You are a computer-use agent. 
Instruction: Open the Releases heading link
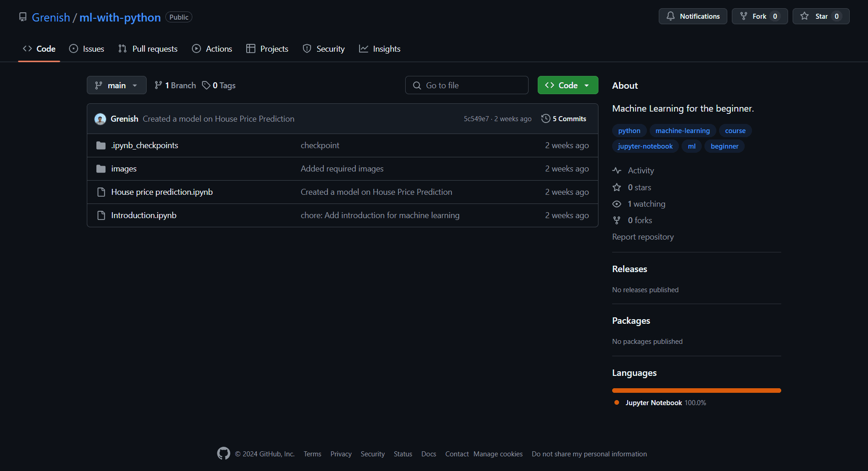(630, 269)
